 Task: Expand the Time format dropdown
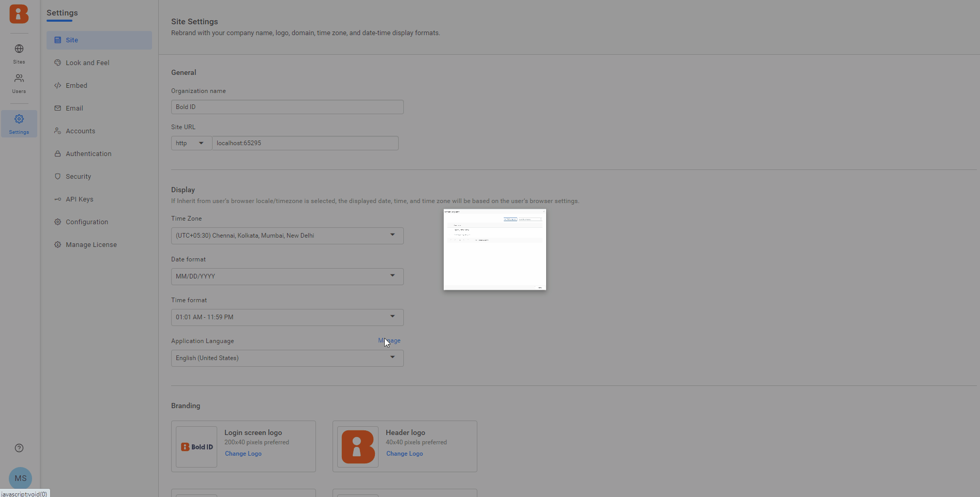coord(287,317)
